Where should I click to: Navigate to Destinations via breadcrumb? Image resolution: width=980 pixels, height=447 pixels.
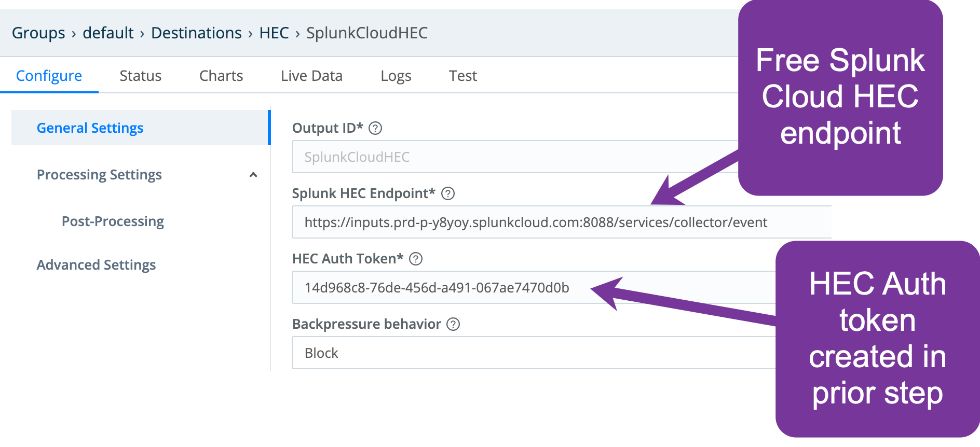(x=196, y=33)
